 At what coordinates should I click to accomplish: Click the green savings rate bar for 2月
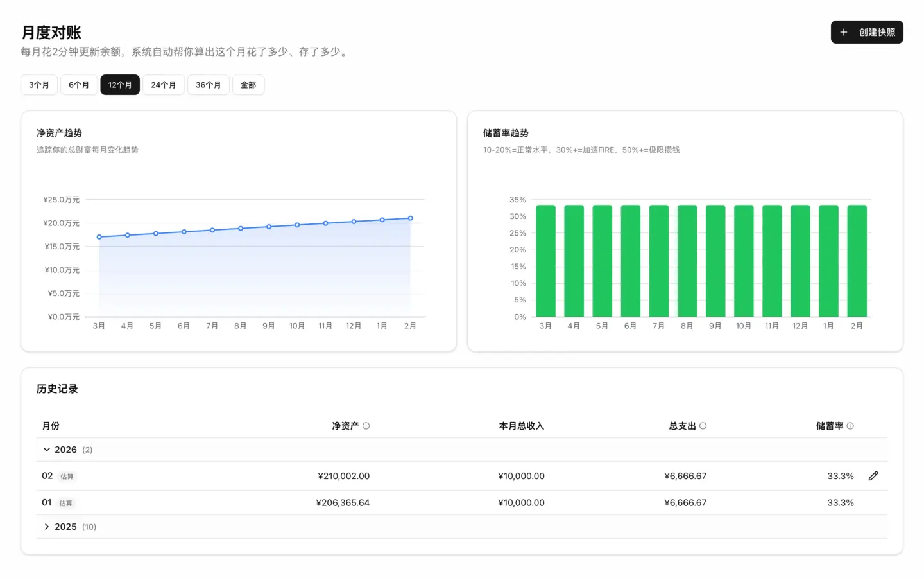coord(857,261)
